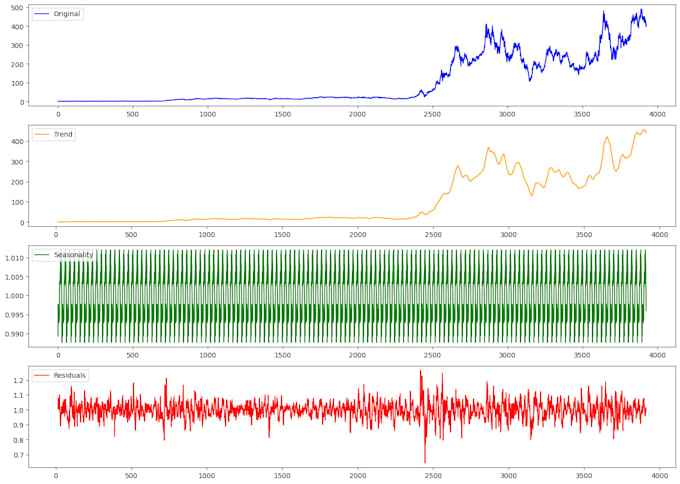Image resolution: width=680 pixels, height=484 pixels.
Task: Click the 'Original' legend label
Action: [x=67, y=14]
